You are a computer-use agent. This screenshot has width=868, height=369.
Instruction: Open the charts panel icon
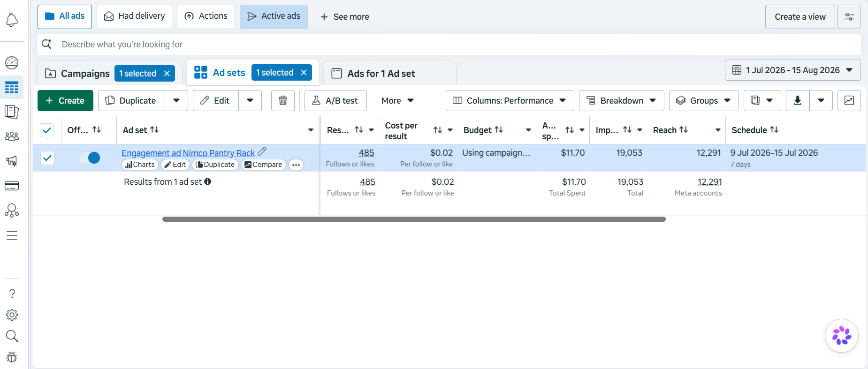pyautogui.click(x=849, y=100)
